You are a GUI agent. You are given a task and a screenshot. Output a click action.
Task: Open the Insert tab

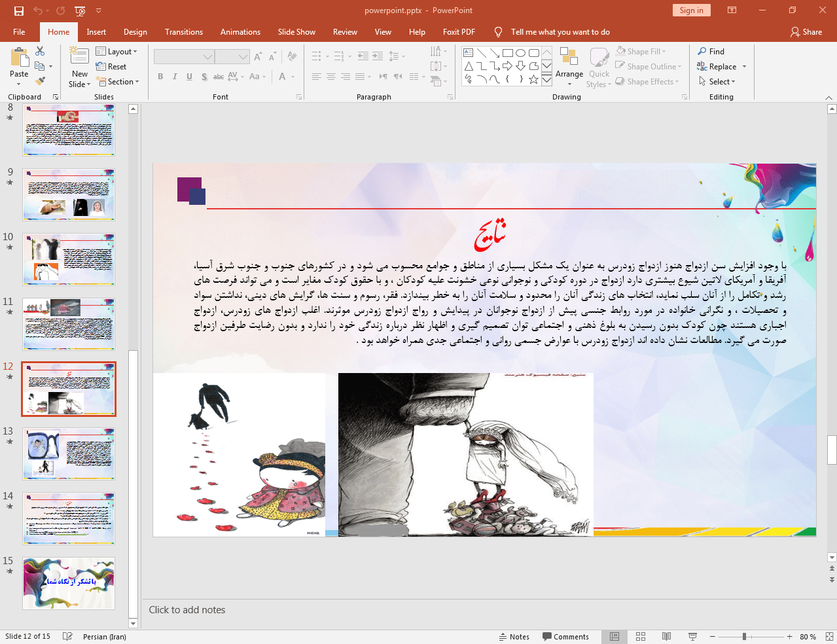(96, 32)
